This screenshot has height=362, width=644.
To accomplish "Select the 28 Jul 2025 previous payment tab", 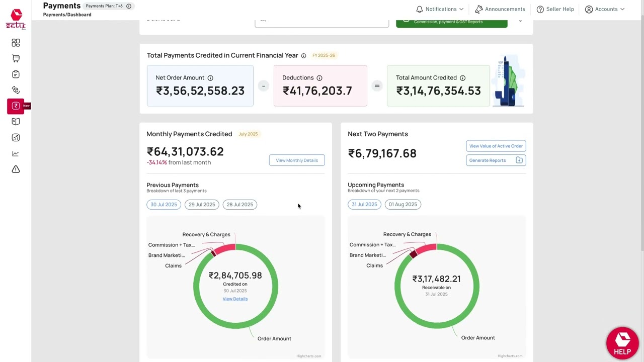I will click(x=240, y=205).
